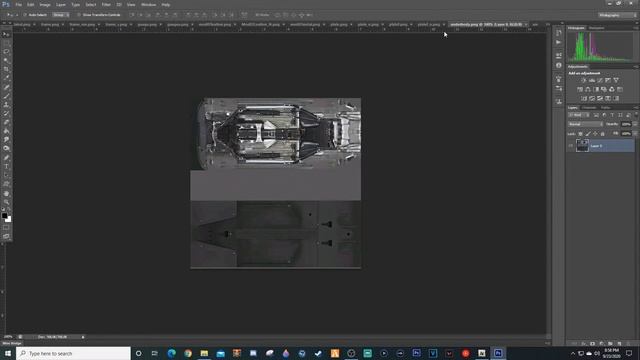This screenshot has width=640, height=360.
Task: Select the Brush tool
Action: pos(6,96)
